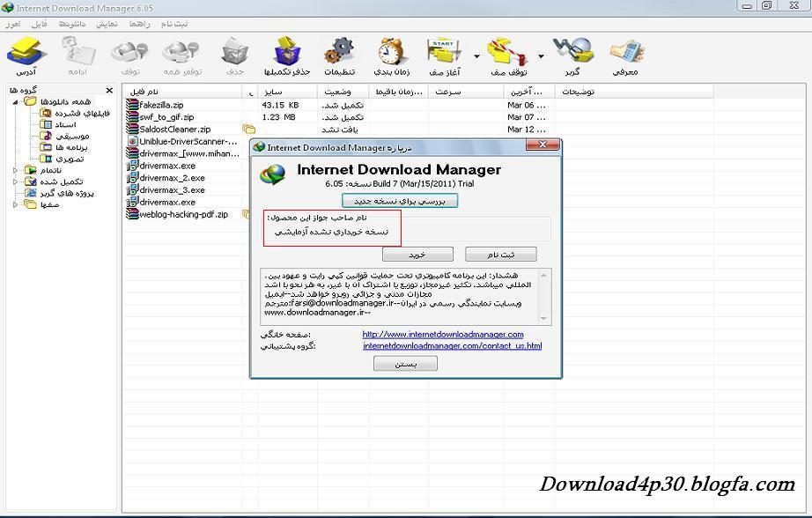Open Stop Queue dropdown arrow
Image resolution: width=812 pixels, height=518 pixels.
click(541, 56)
